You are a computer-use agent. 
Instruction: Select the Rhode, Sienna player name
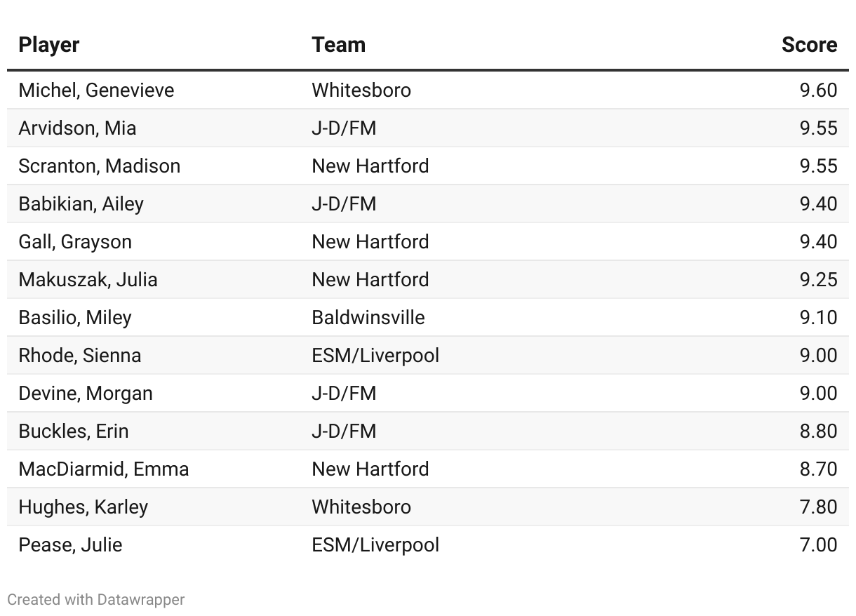80,356
